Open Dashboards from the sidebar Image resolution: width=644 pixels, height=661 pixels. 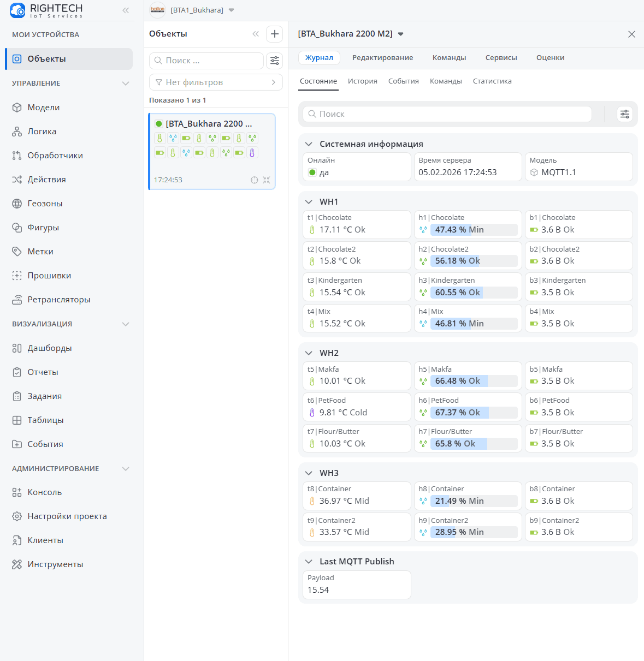pyautogui.click(x=50, y=348)
